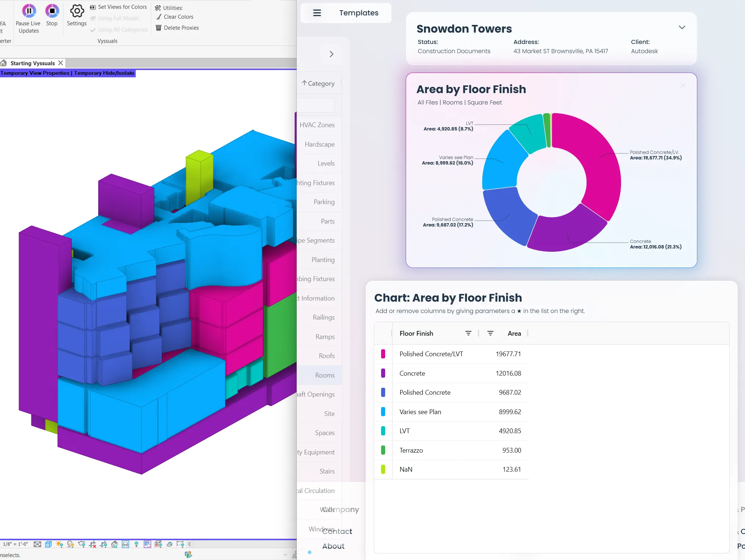Click Polished Concrete/LVT magenta color swatch

coord(383,354)
